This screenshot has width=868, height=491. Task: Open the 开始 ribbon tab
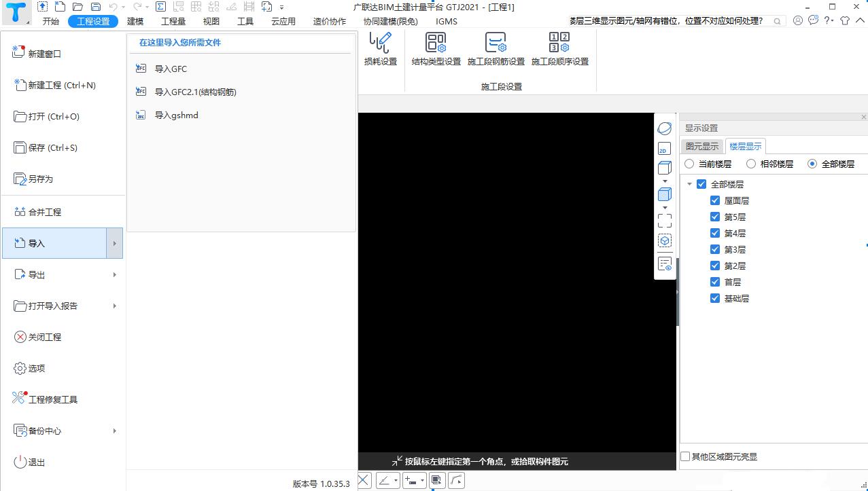click(50, 21)
